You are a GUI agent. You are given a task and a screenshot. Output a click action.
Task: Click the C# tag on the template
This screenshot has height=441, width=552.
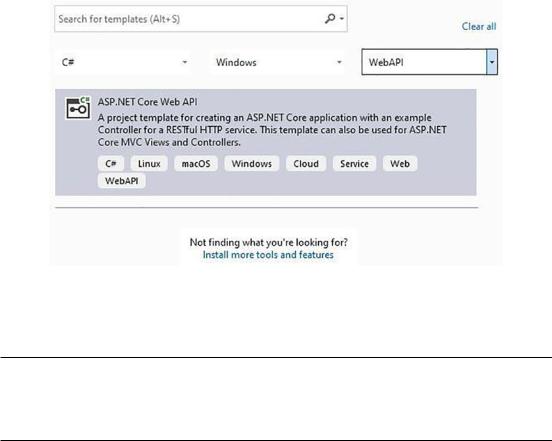[111, 164]
